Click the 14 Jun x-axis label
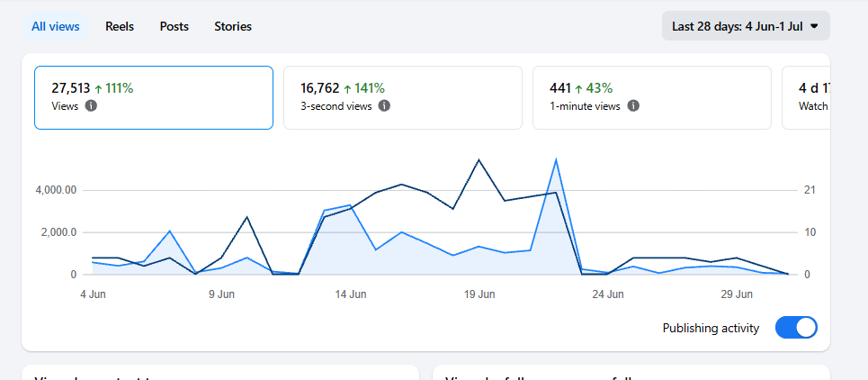Image resolution: width=868 pixels, height=380 pixels. [x=351, y=294]
